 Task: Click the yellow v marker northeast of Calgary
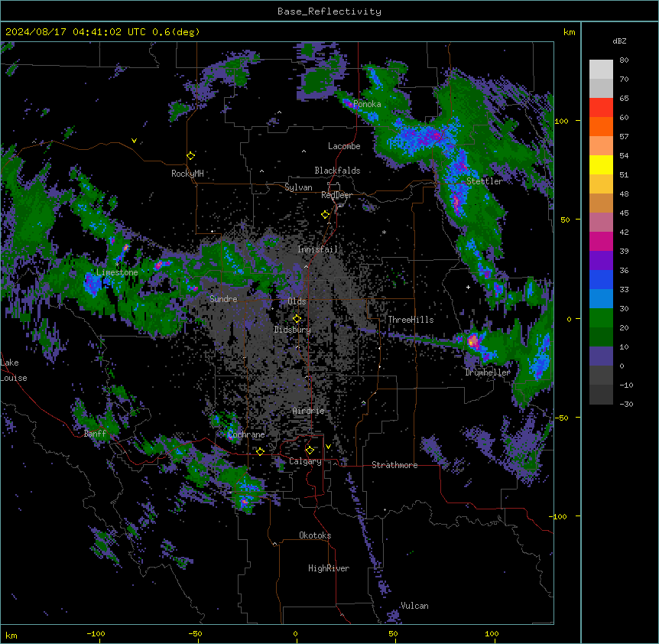coord(328,447)
